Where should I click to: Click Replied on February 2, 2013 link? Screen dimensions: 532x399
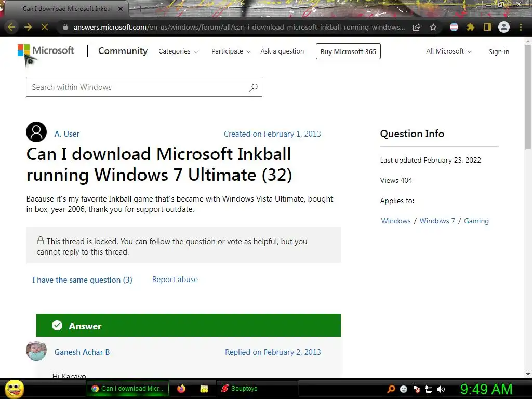pos(273,352)
